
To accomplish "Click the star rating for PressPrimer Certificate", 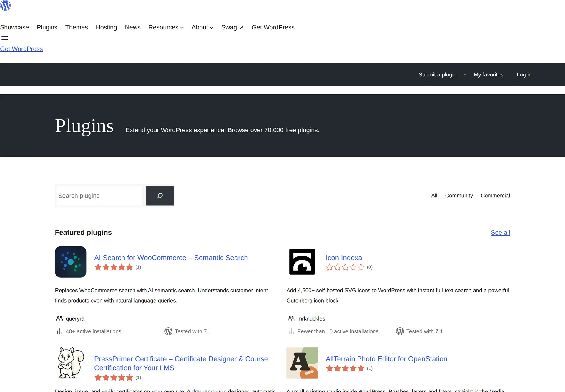I will (x=114, y=378).
